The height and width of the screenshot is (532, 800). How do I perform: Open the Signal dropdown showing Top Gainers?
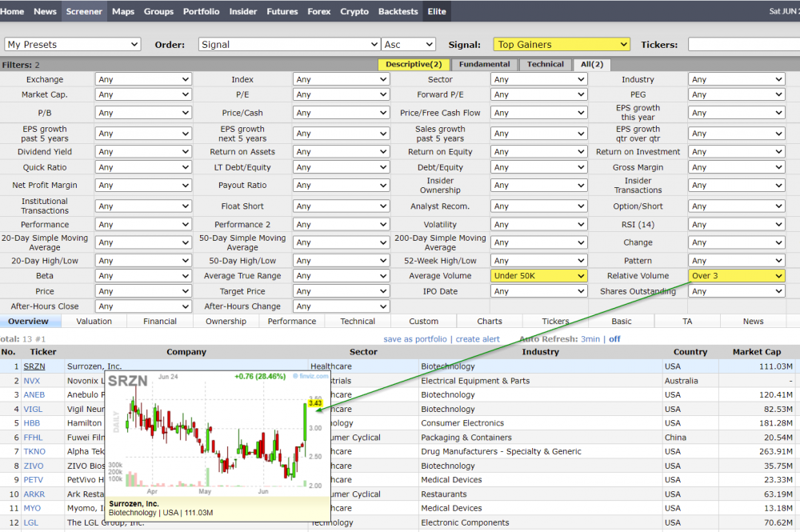pos(562,45)
